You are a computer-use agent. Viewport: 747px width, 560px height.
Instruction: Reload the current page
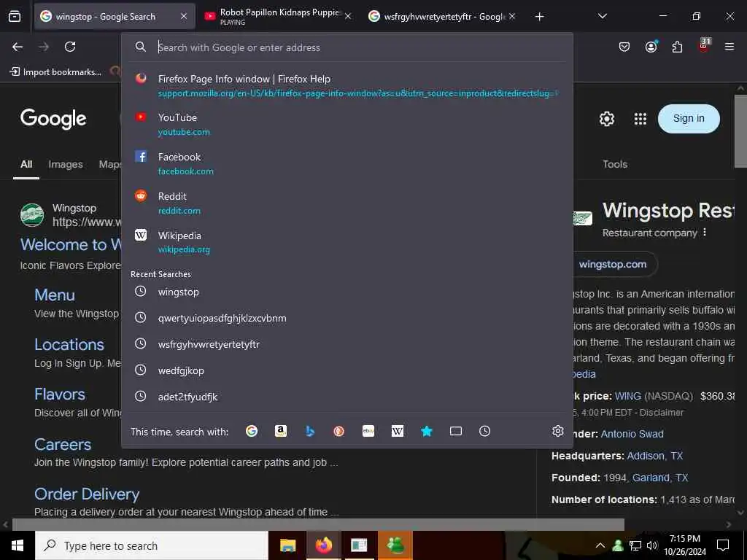coord(70,47)
